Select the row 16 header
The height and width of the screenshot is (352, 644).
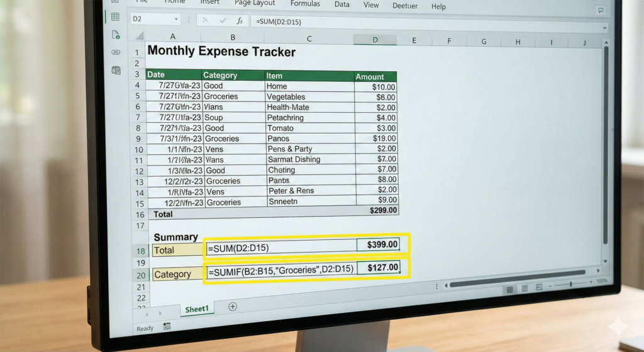[x=140, y=215]
